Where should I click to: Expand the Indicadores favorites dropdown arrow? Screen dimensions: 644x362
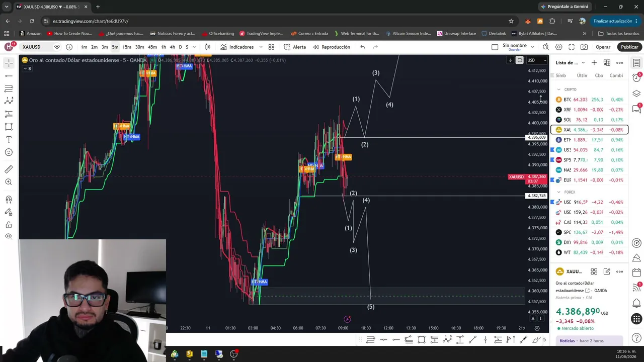261,47
